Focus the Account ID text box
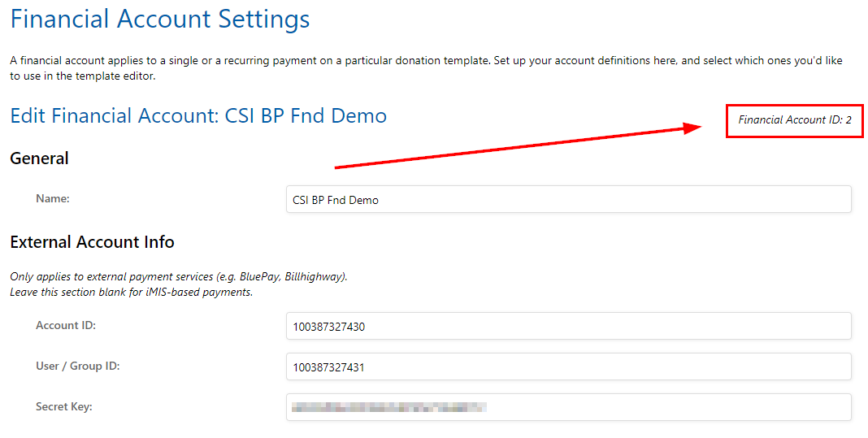 (x=568, y=327)
